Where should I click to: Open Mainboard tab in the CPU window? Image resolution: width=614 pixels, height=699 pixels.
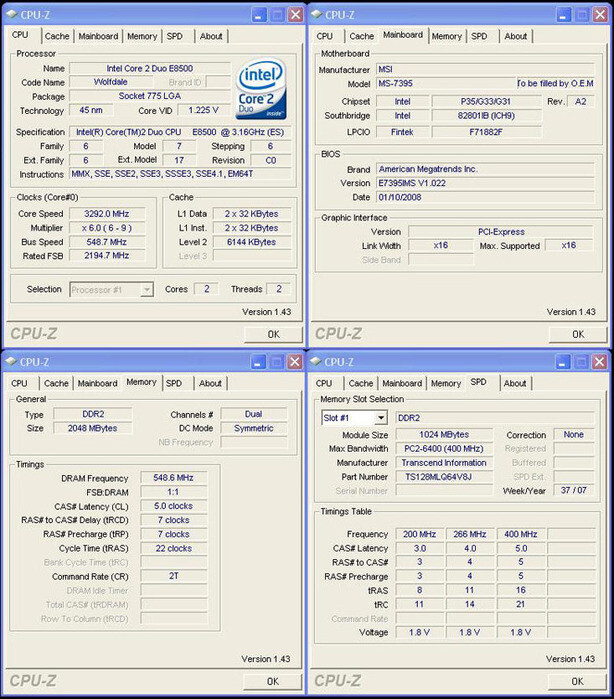99,37
